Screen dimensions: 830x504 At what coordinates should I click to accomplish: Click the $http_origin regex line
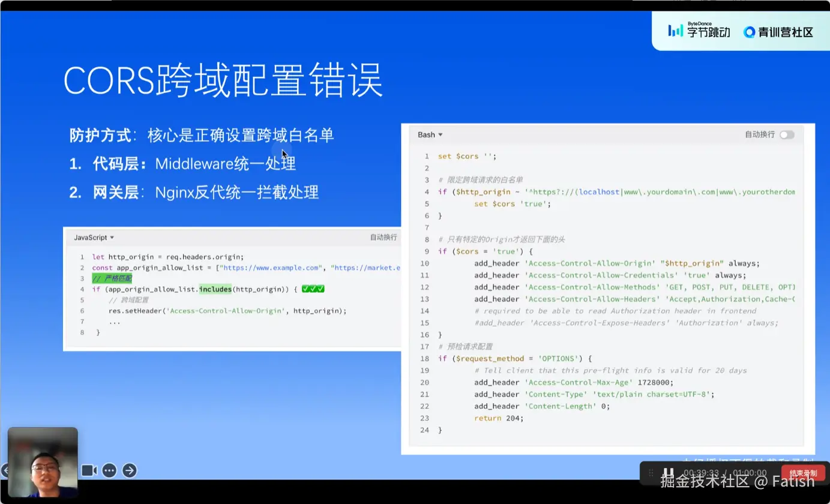click(x=616, y=192)
